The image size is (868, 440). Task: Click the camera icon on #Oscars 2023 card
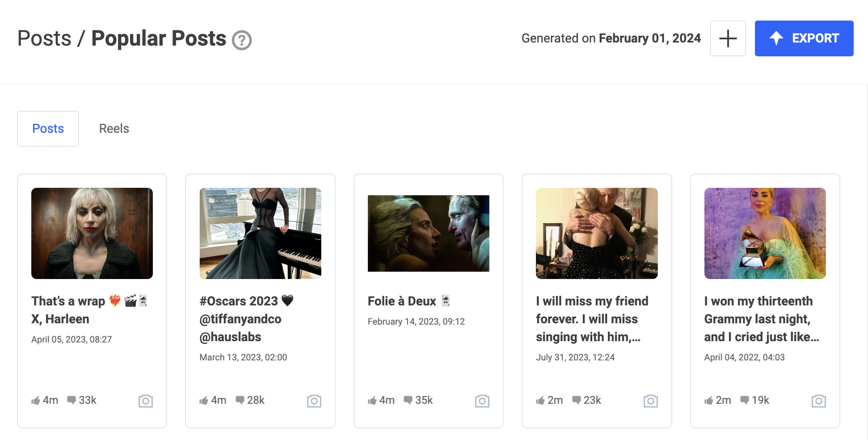(314, 401)
